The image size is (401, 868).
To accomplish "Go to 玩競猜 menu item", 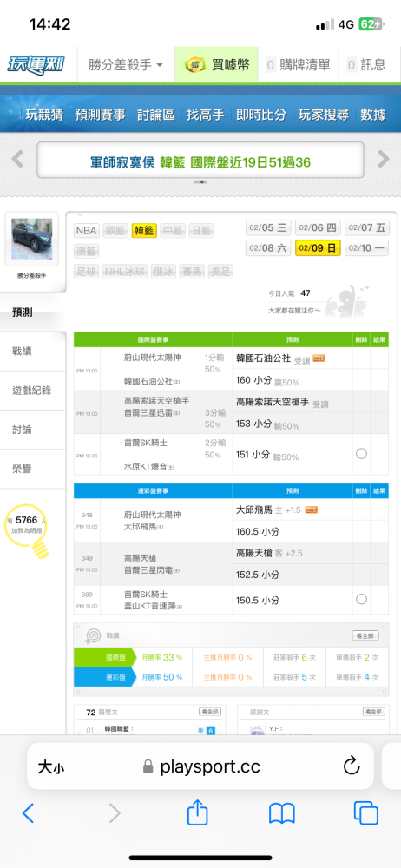I will click(44, 115).
